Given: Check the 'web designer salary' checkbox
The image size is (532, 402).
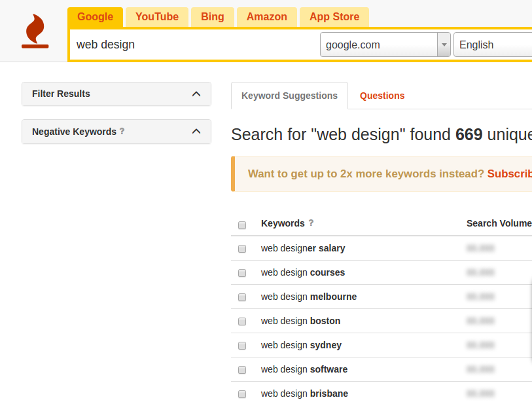Looking at the screenshot, I should point(242,249).
